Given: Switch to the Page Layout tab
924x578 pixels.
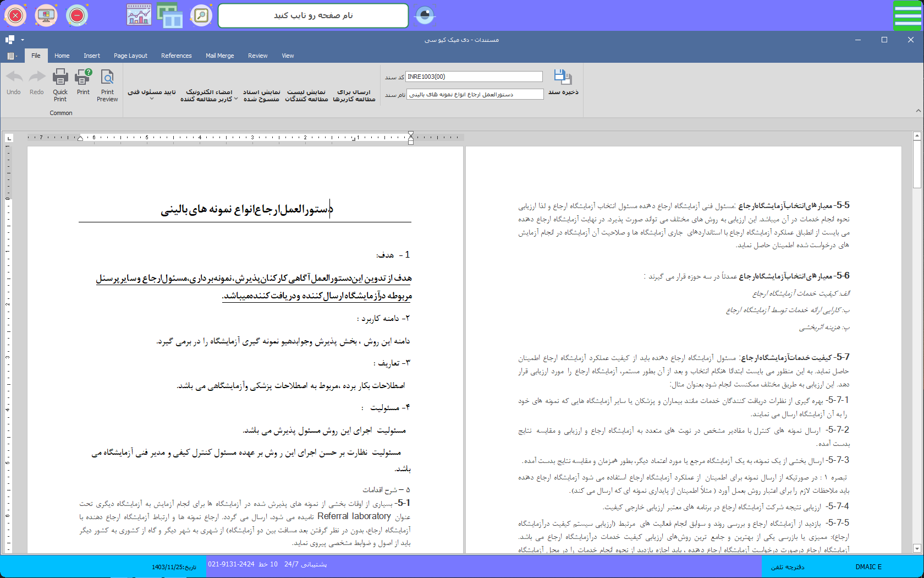Looking at the screenshot, I should point(130,56).
